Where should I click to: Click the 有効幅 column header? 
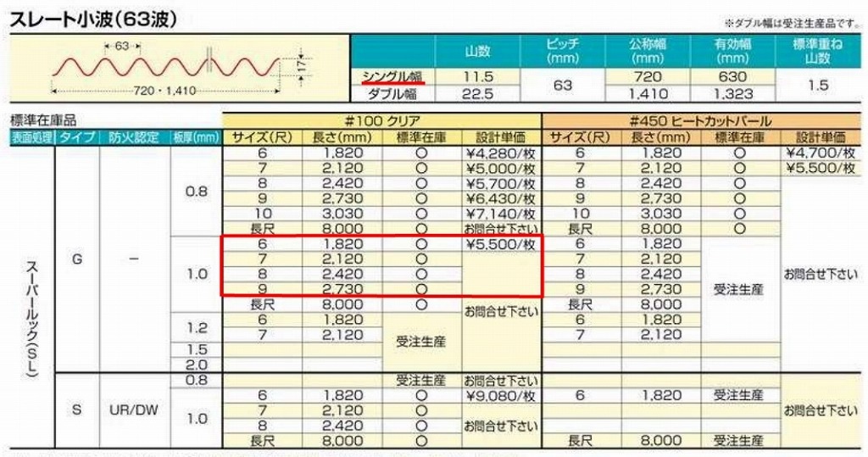[x=732, y=52]
